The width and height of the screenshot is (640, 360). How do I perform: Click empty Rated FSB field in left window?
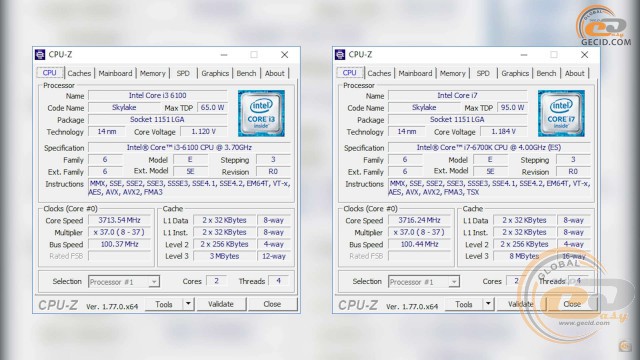119,256
